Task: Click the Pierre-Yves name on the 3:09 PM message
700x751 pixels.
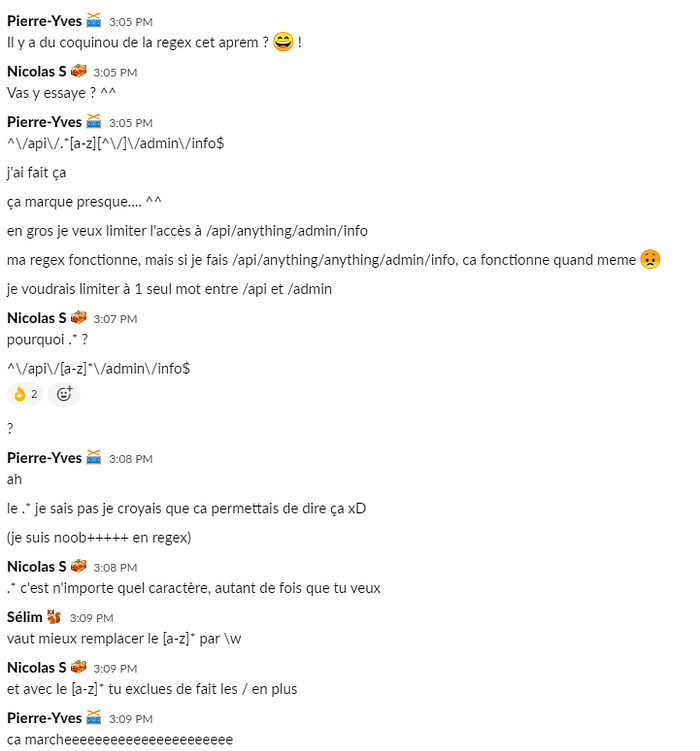Action: 45,717
